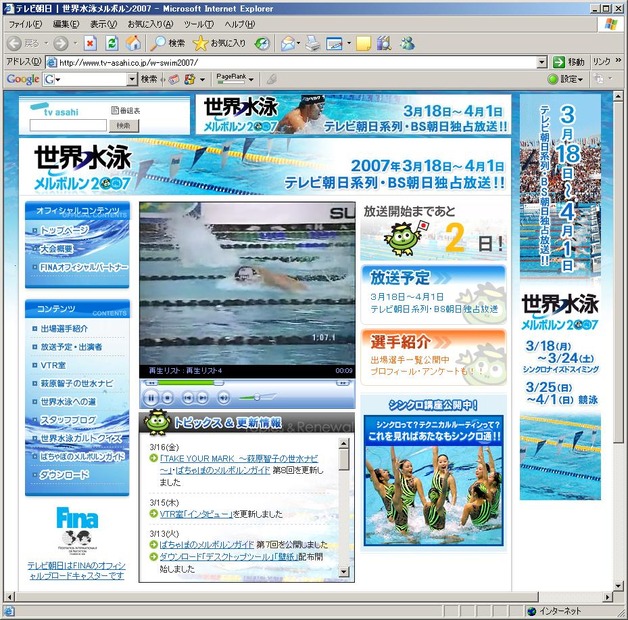Image resolution: width=628 pixels, height=620 pixels.
Task: Print page using printer icon
Action: [x=313, y=43]
